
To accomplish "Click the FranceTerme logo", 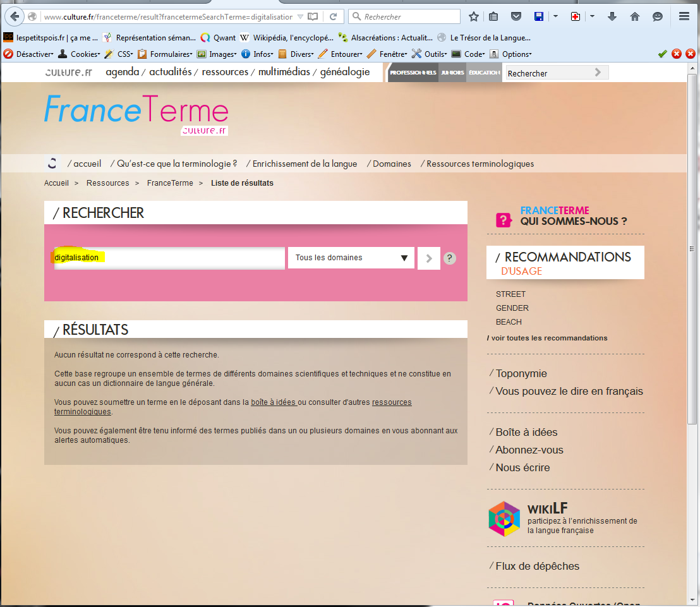I will [136, 114].
